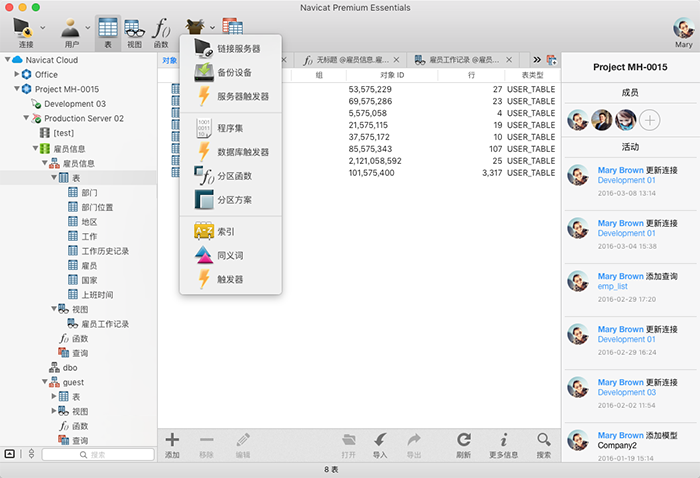This screenshot has height=478, width=700.
Task: Open the 用户 (User) toolbar icon
Action: tap(70, 28)
